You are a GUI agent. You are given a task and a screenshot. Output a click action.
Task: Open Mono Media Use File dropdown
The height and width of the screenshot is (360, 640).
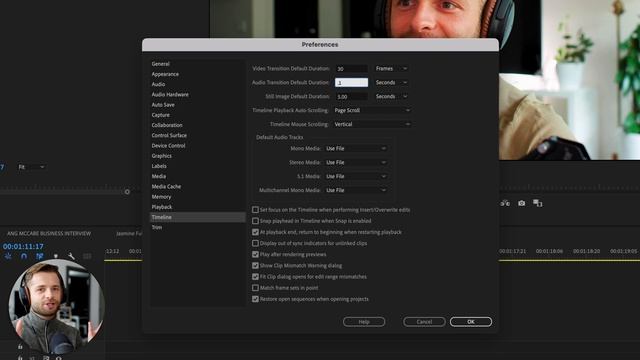356,149
